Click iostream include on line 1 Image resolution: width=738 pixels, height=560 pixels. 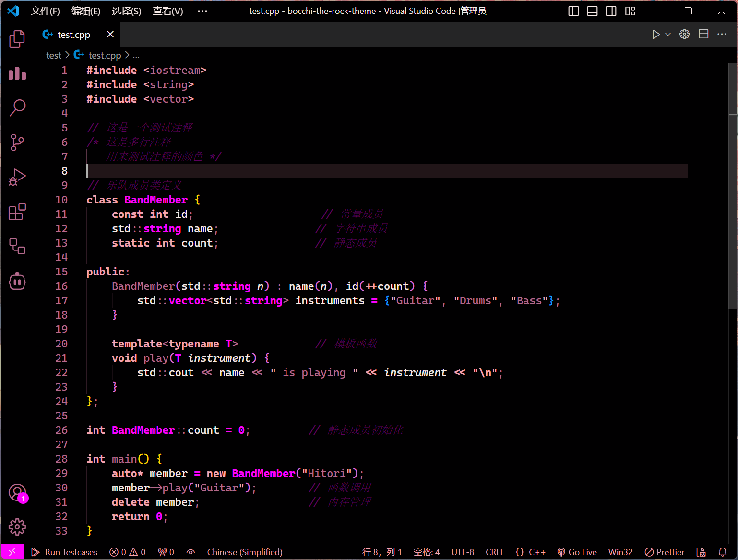coord(175,70)
